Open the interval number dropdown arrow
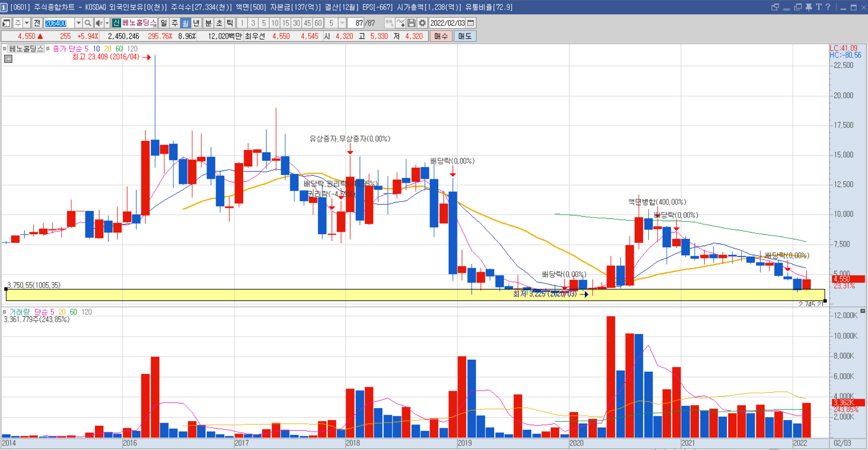Viewport: 868px width, 450px height. pos(342,23)
